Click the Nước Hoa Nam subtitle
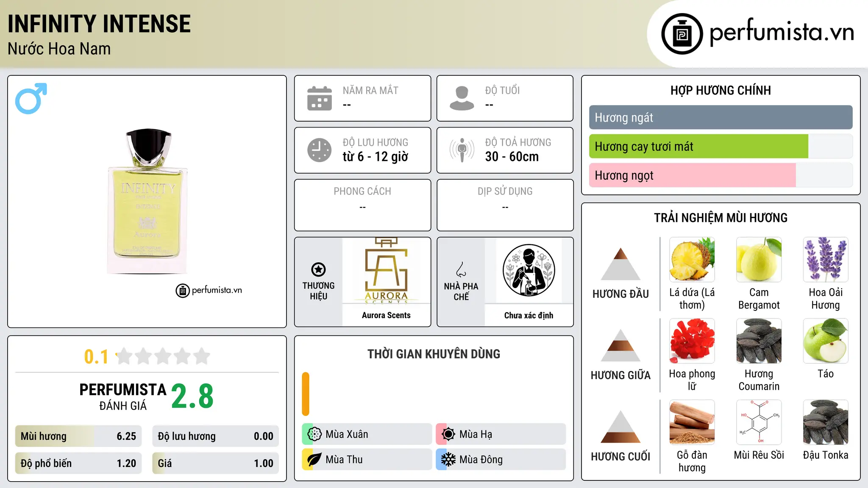The height and width of the screenshot is (488, 868). click(59, 49)
